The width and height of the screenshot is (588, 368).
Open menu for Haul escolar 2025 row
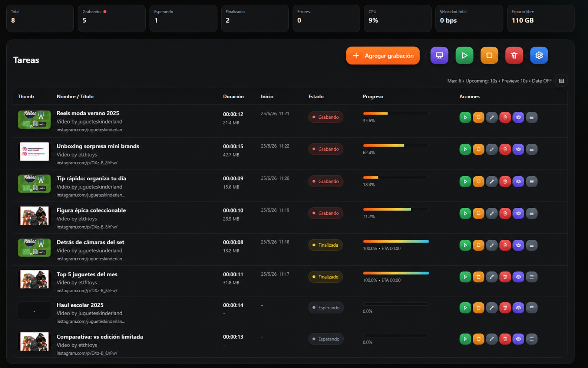point(532,308)
